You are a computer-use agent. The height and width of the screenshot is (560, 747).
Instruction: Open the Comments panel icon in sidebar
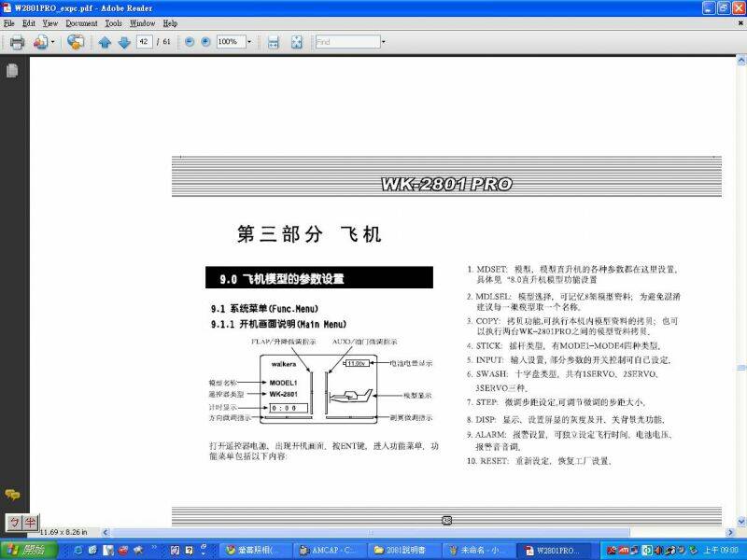[12, 495]
